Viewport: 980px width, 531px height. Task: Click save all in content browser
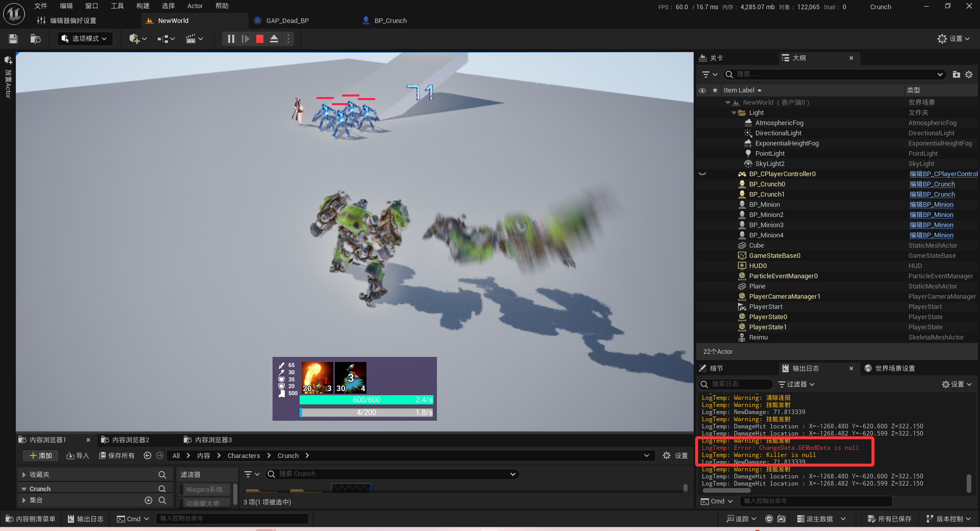click(x=117, y=456)
